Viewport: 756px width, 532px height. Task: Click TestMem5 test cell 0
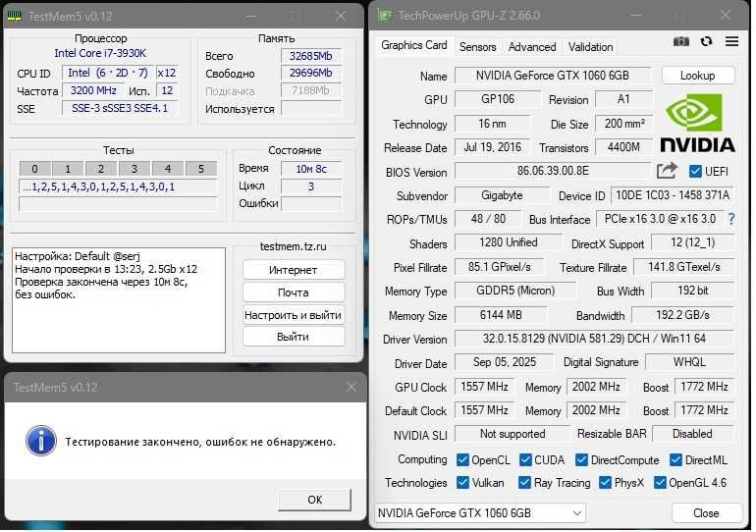[x=34, y=169]
